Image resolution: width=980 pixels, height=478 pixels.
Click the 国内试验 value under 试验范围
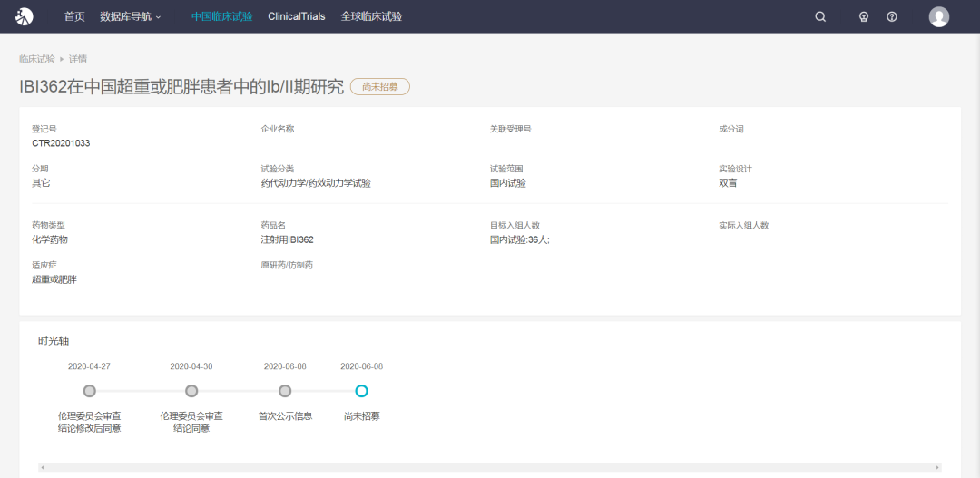click(x=507, y=183)
